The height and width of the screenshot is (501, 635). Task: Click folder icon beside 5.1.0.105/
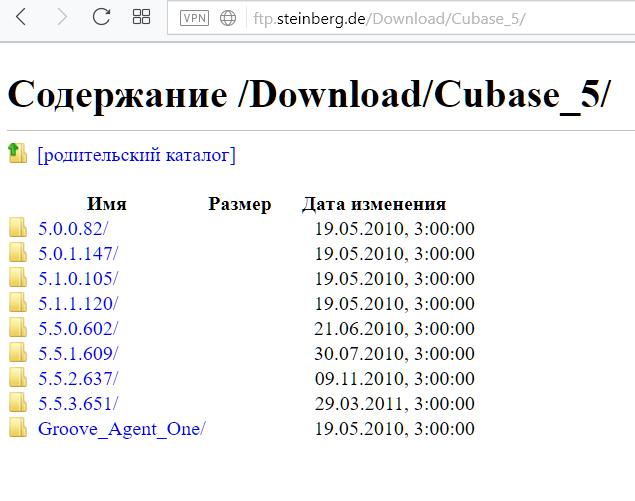pos(18,277)
